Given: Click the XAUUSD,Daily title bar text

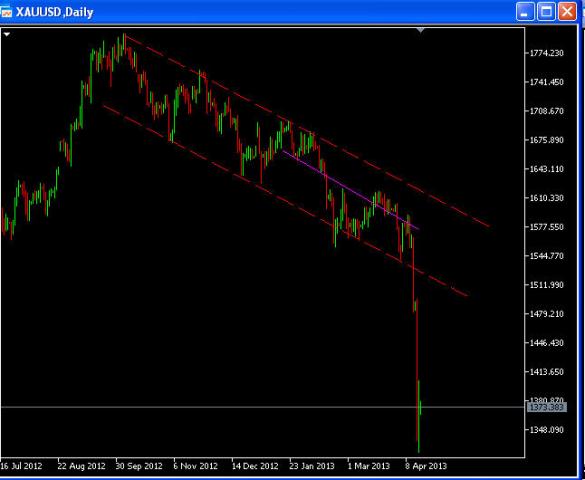Looking at the screenshot, I should [x=54, y=12].
